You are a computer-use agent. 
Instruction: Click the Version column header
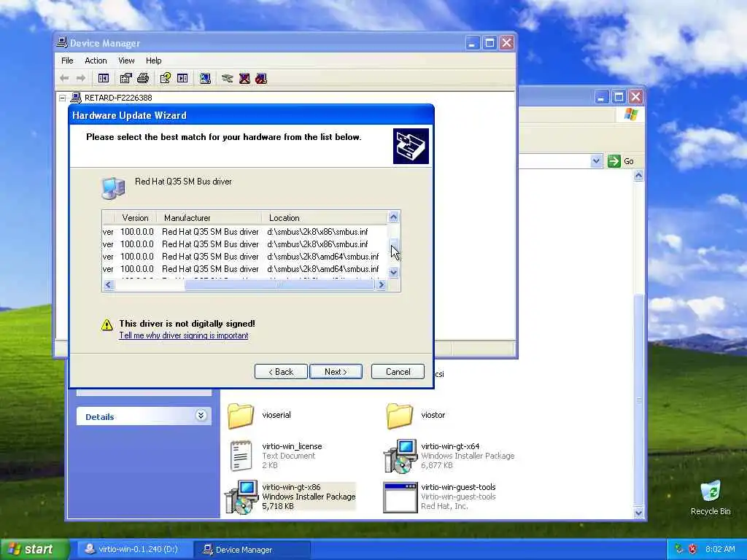click(x=135, y=217)
